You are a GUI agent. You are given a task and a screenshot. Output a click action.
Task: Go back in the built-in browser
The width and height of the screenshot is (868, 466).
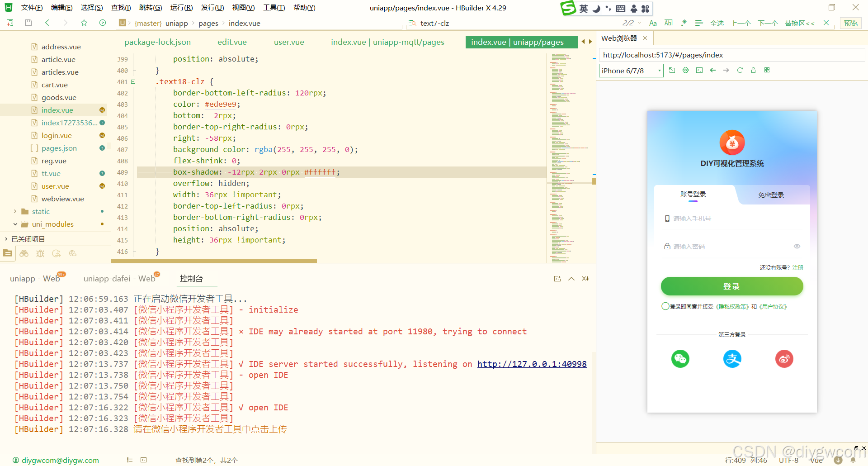click(x=713, y=70)
